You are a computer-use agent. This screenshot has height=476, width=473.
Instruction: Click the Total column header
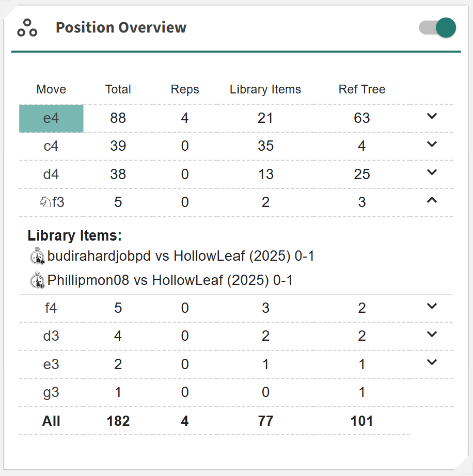pyautogui.click(x=118, y=89)
